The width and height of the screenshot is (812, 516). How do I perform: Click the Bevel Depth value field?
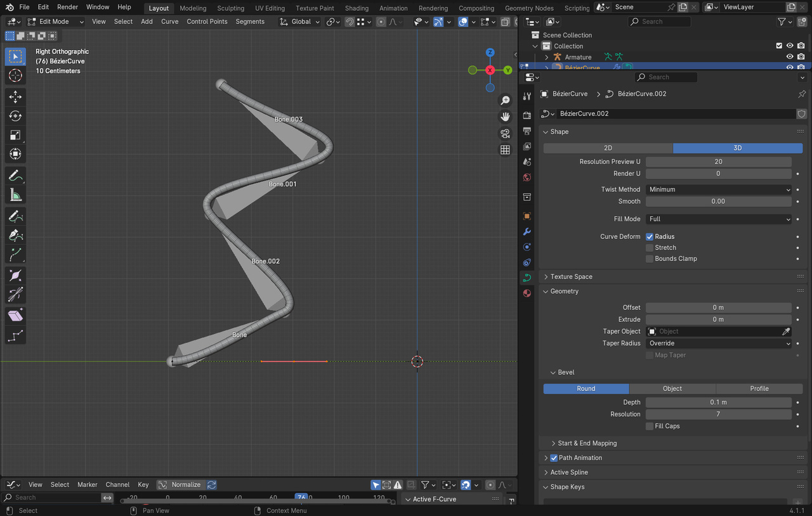click(718, 403)
